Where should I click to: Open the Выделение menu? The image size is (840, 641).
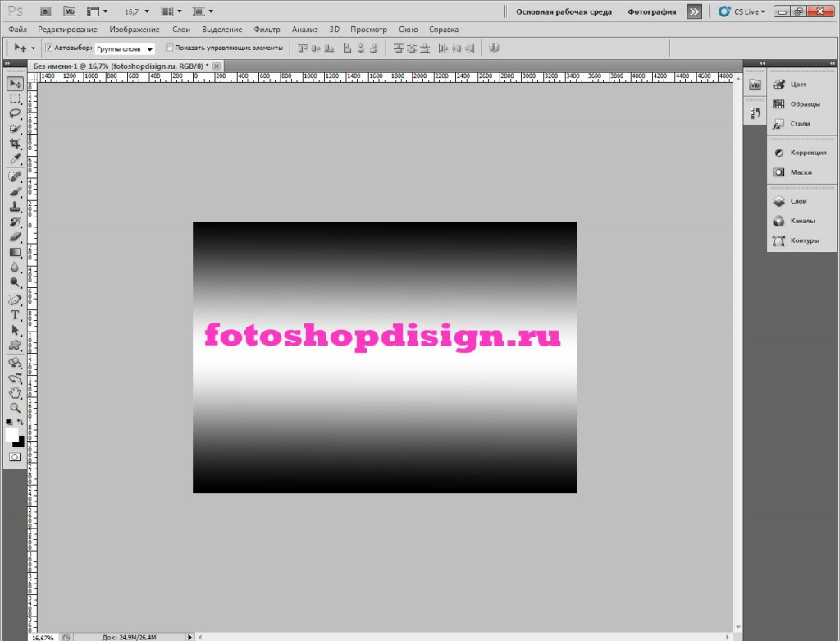[x=221, y=30]
